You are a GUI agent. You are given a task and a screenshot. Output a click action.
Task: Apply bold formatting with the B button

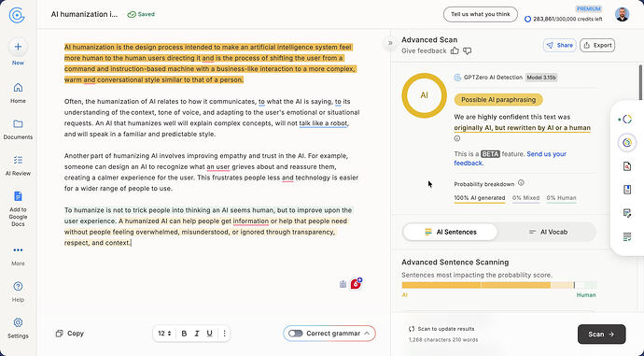click(x=184, y=334)
